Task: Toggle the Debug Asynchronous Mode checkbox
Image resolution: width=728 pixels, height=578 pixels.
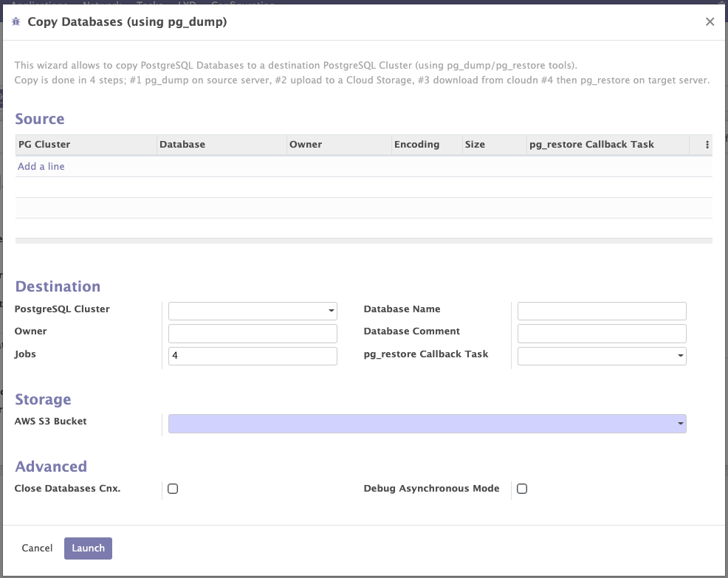Action: tap(522, 489)
